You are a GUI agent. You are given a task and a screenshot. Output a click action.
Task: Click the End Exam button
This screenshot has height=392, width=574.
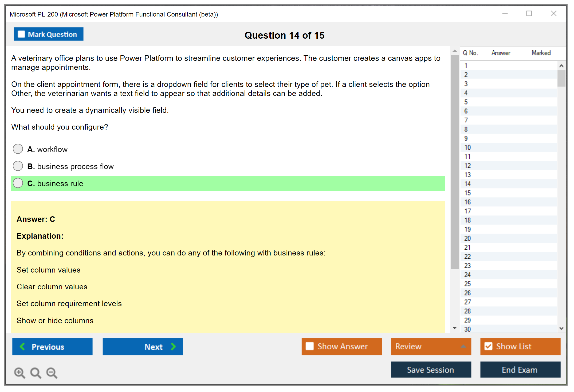(520, 370)
